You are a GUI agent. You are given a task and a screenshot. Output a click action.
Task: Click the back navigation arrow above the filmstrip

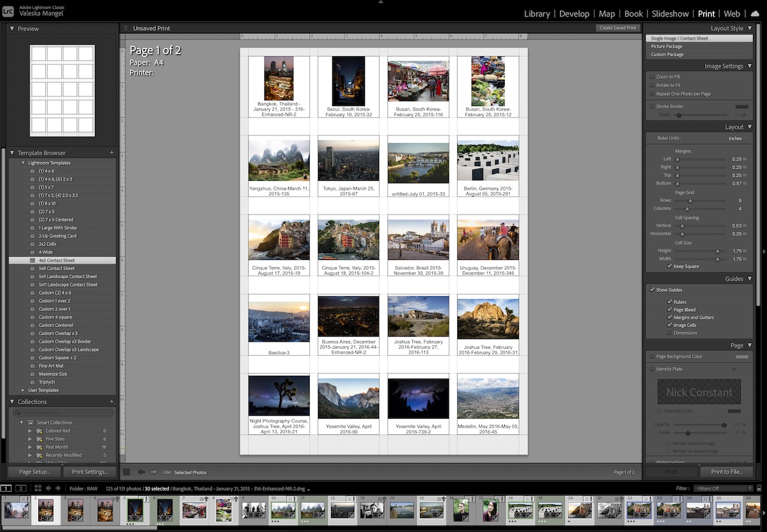point(141,472)
